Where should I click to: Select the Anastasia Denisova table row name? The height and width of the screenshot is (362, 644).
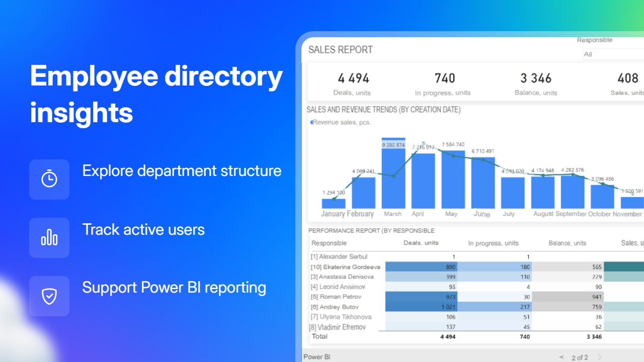click(342, 277)
